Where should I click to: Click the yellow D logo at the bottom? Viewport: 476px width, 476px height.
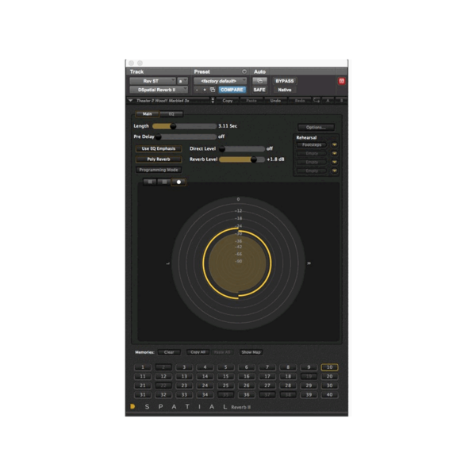click(132, 406)
